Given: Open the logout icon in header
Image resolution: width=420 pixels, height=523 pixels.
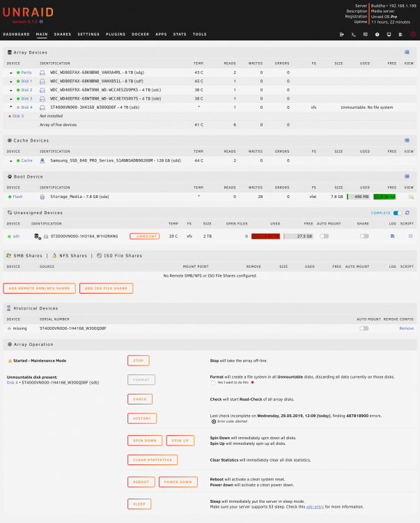Looking at the screenshot, I should pyautogui.click(x=342, y=34).
